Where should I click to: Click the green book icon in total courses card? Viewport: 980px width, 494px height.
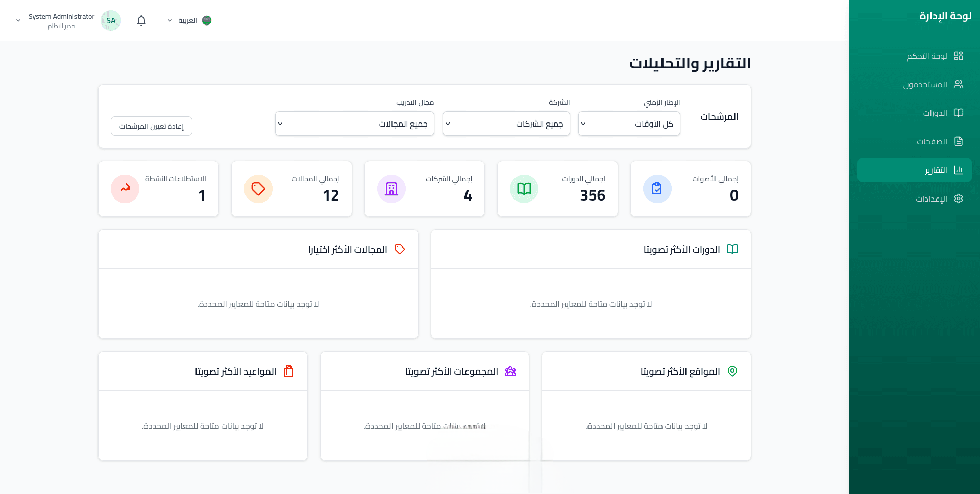point(524,189)
